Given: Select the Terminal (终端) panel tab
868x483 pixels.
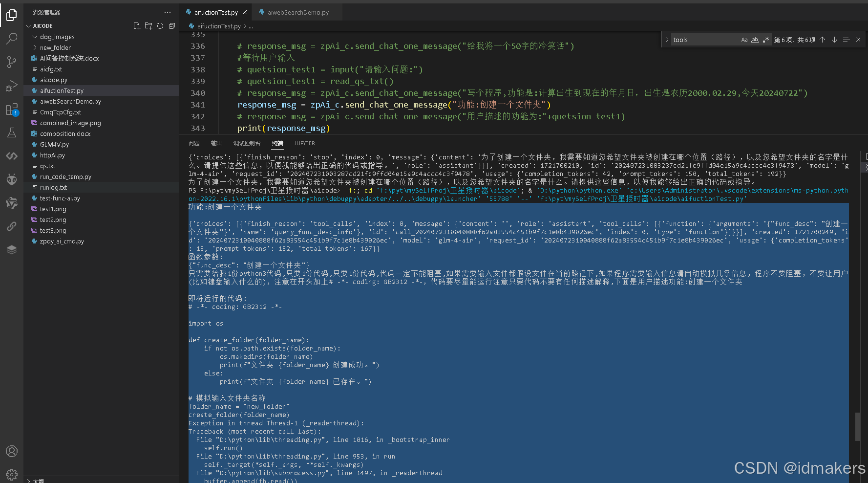Looking at the screenshot, I should tap(277, 143).
